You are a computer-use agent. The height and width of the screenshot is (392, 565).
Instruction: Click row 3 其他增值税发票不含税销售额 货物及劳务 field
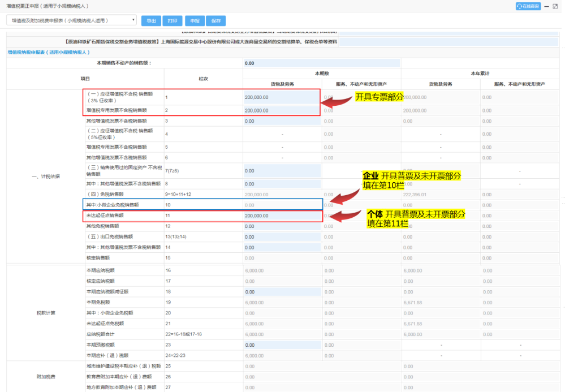(x=282, y=121)
